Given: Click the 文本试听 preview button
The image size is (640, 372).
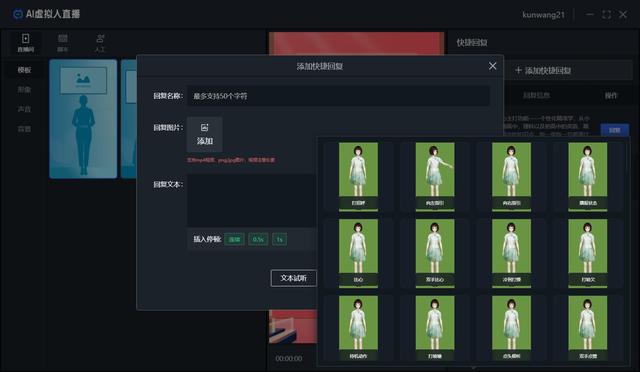Looking at the screenshot, I should click(293, 278).
